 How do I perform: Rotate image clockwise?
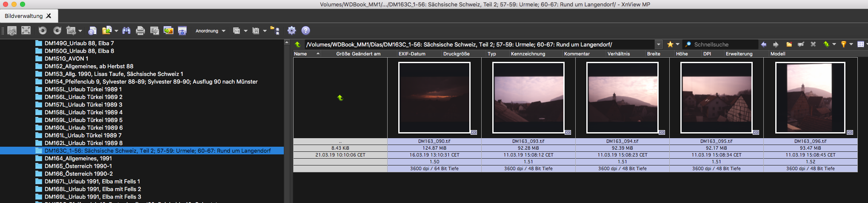click(x=57, y=30)
